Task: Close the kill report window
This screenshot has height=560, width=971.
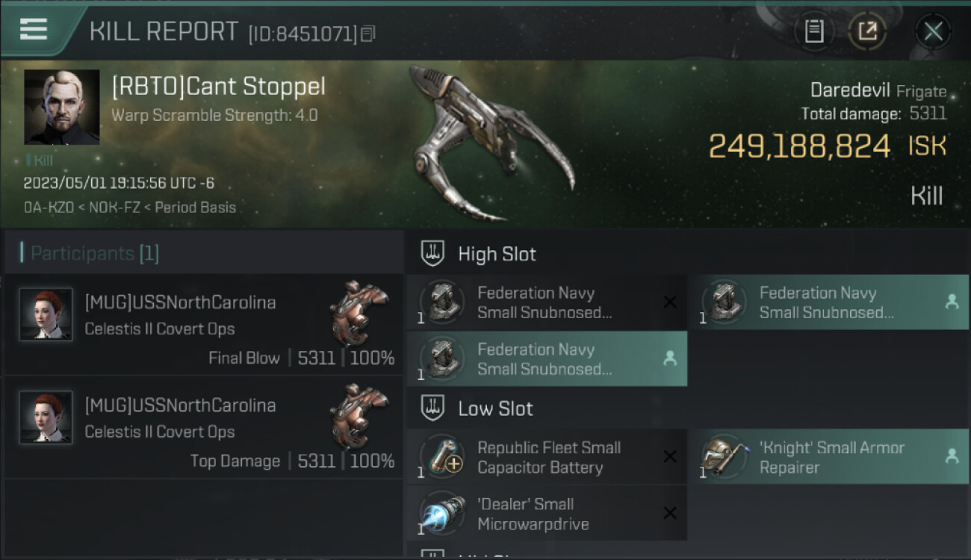Action: point(933,31)
